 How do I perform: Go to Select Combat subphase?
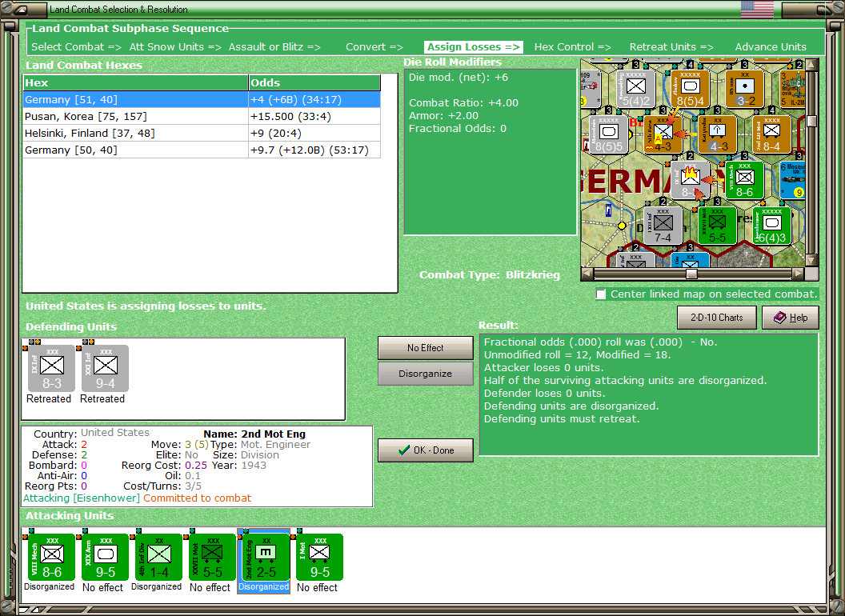coord(76,47)
